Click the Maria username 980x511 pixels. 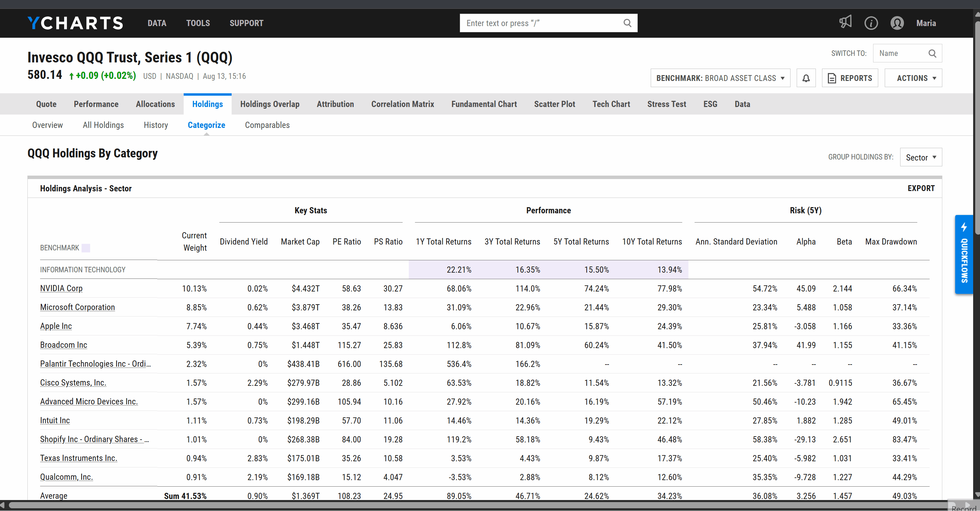tap(926, 23)
